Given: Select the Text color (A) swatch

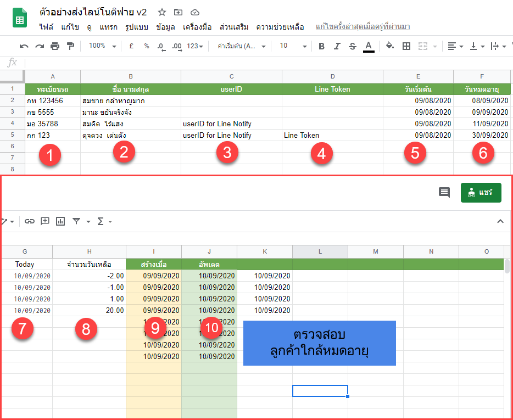Looking at the screenshot, I should [369, 46].
